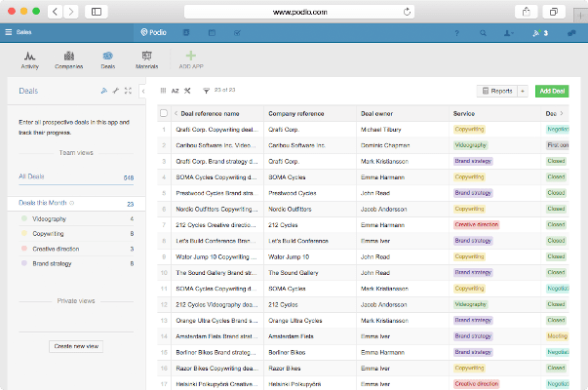Sort by Service column header
The image size is (588, 390).
click(464, 114)
